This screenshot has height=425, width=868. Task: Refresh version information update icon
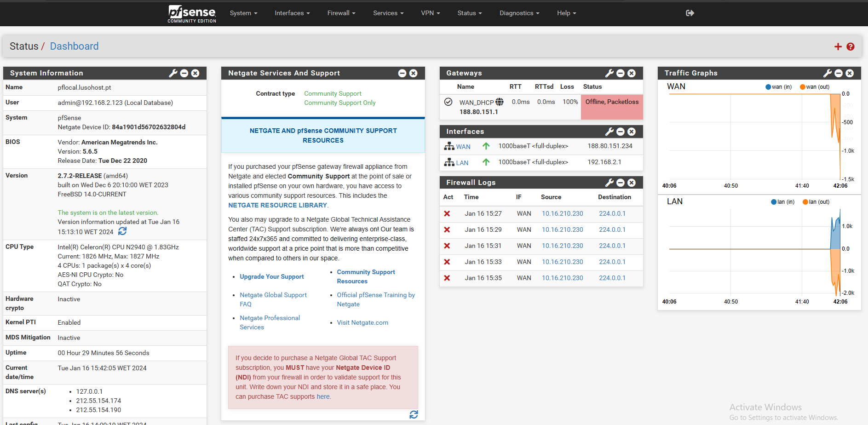click(122, 231)
